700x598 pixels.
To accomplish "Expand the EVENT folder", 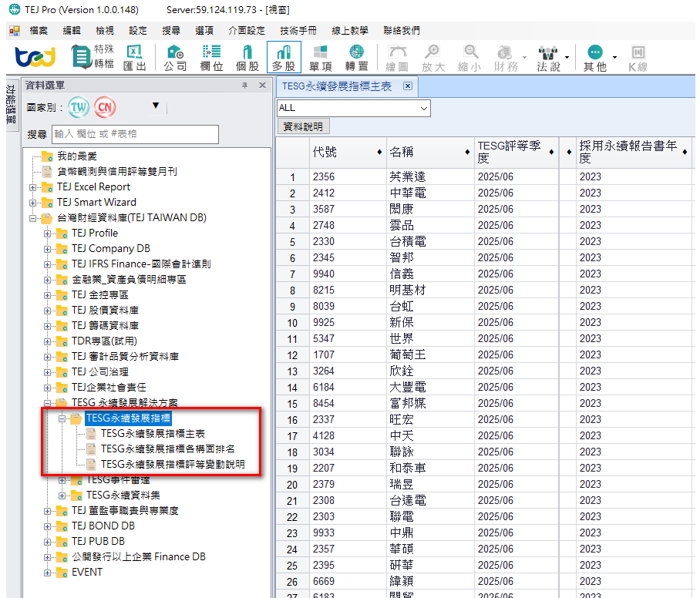I will click(x=47, y=573).
